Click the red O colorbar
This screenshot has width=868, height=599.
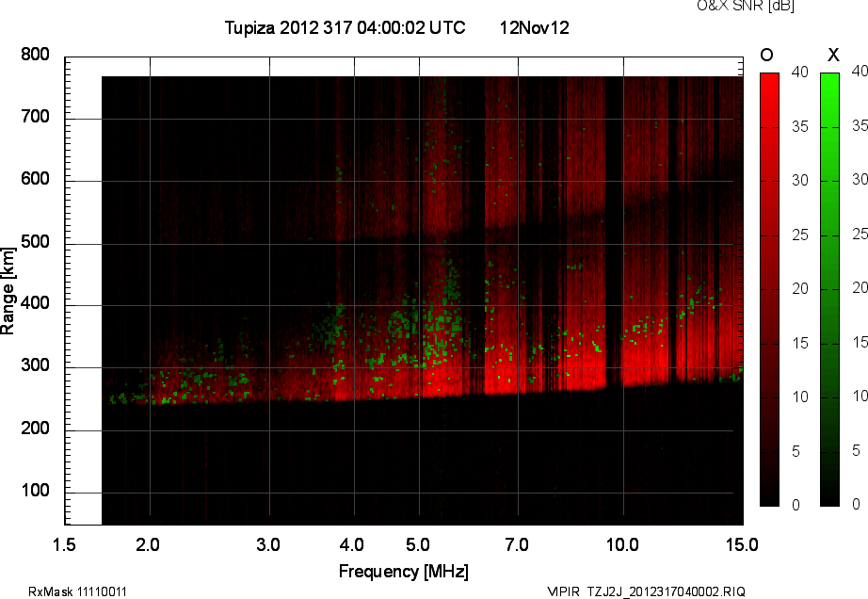(x=769, y=289)
